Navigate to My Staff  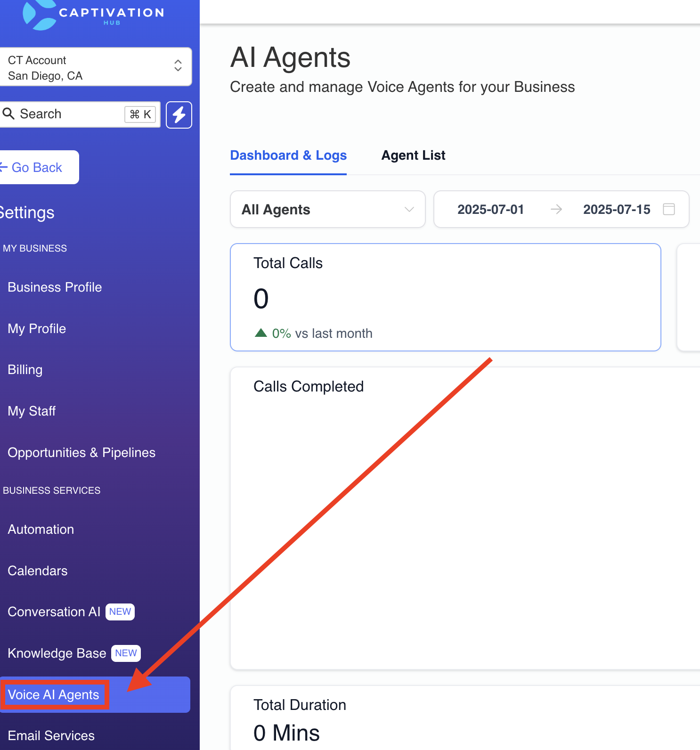click(32, 411)
